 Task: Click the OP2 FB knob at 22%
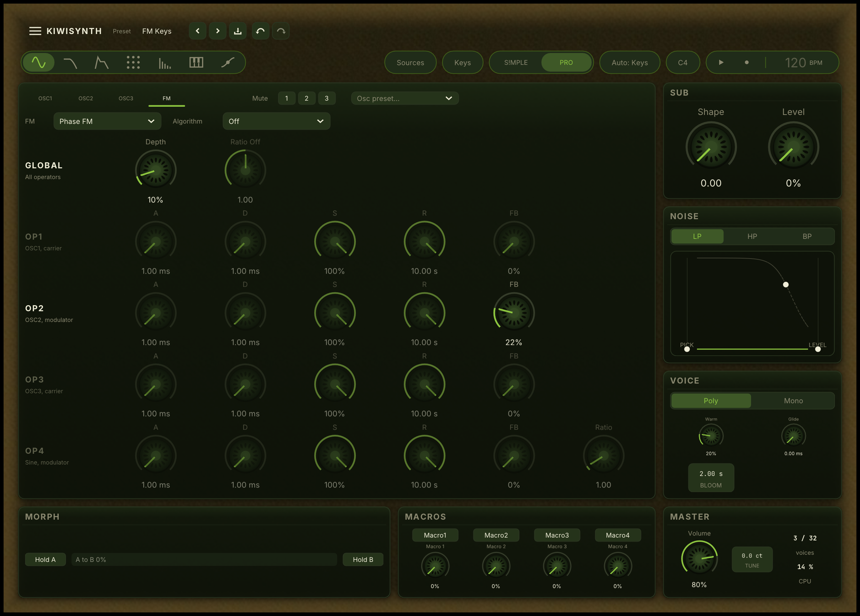[514, 313]
